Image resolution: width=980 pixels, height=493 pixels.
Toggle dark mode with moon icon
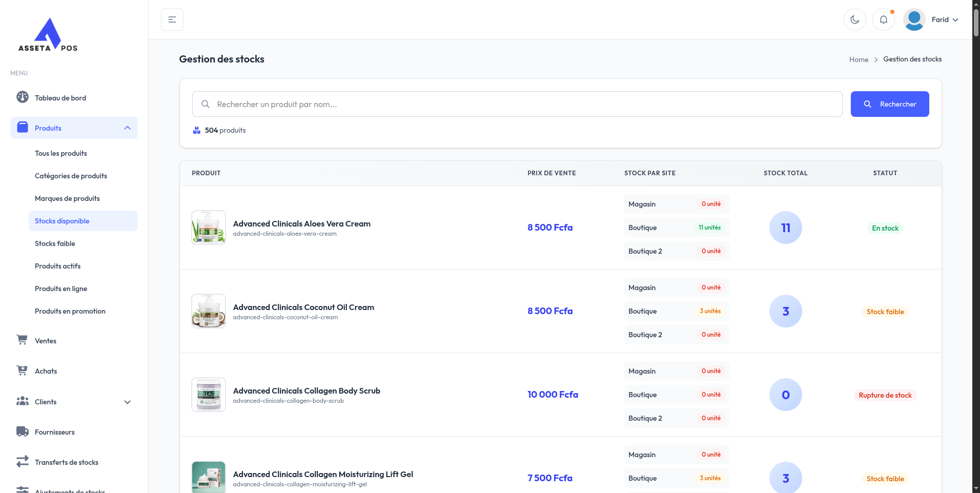(x=854, y=19)
